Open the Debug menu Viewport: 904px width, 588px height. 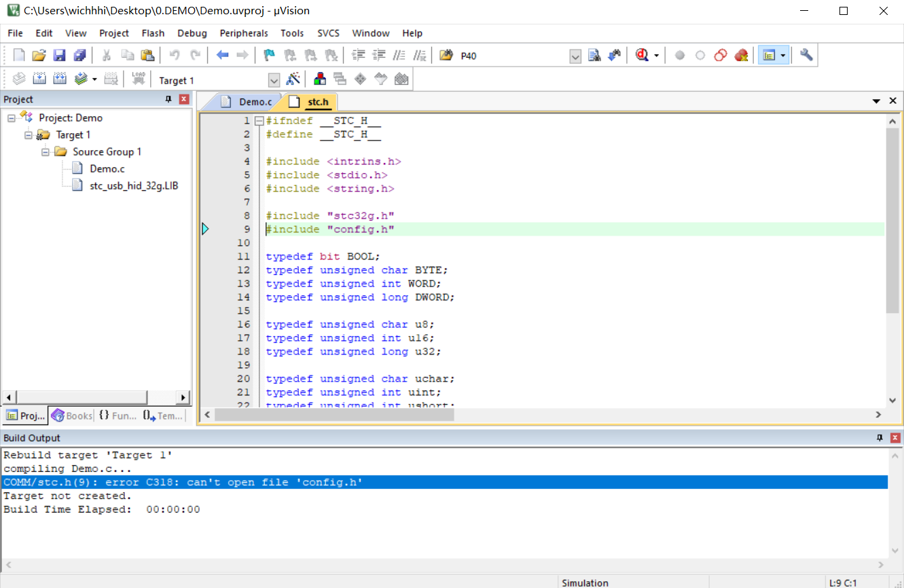(192, 33)
